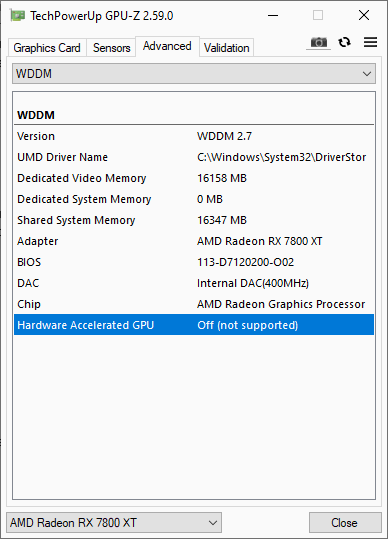The width and height of the screenshot is (388, 539).
Task: Select the Hardware Accelerated GPU row
Action: tap(194, 325)
